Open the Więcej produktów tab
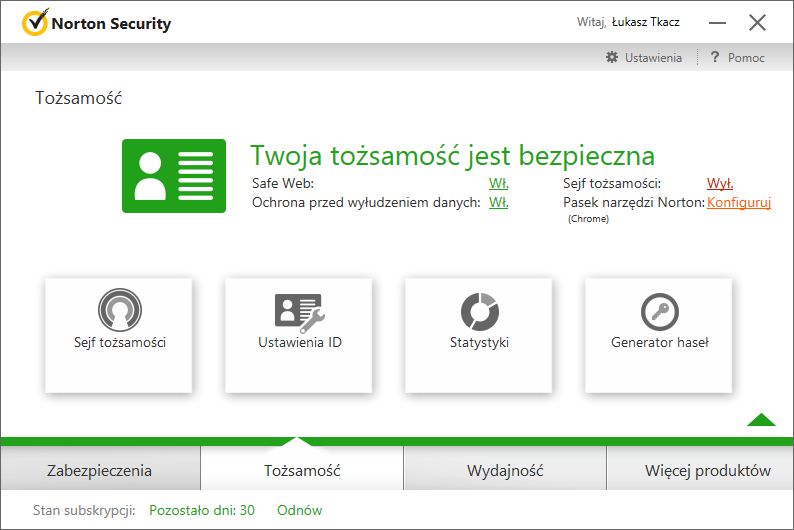This screenshot has height=530, width=794. pos(700,470)
